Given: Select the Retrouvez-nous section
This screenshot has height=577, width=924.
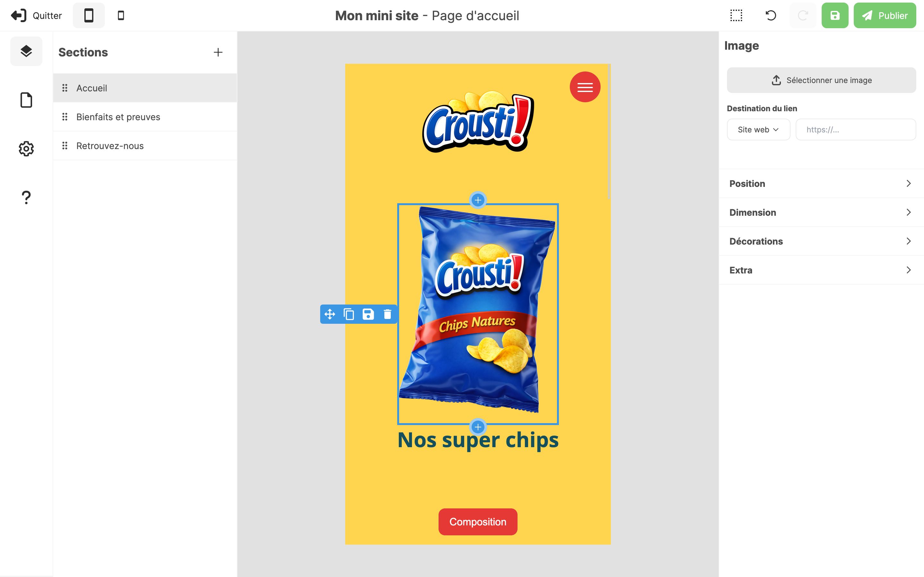Looking at the screenshot, I should 110,146.
